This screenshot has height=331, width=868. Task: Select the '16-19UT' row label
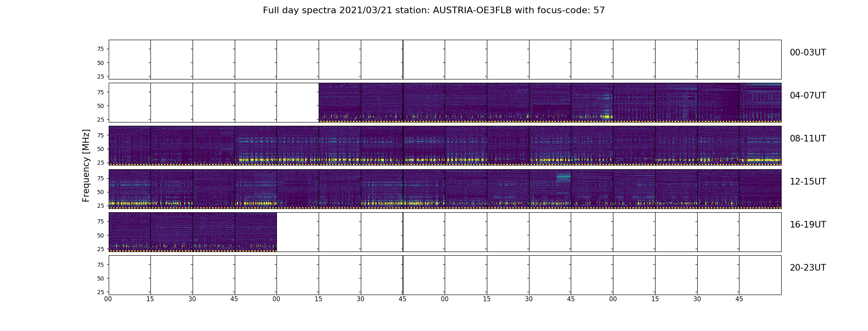point(808,225)
